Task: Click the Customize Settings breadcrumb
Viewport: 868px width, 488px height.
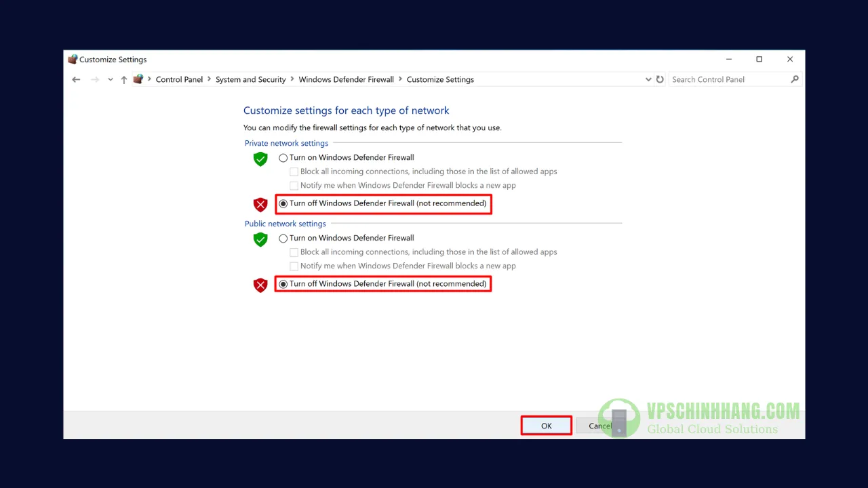Action: coord(440,79)
